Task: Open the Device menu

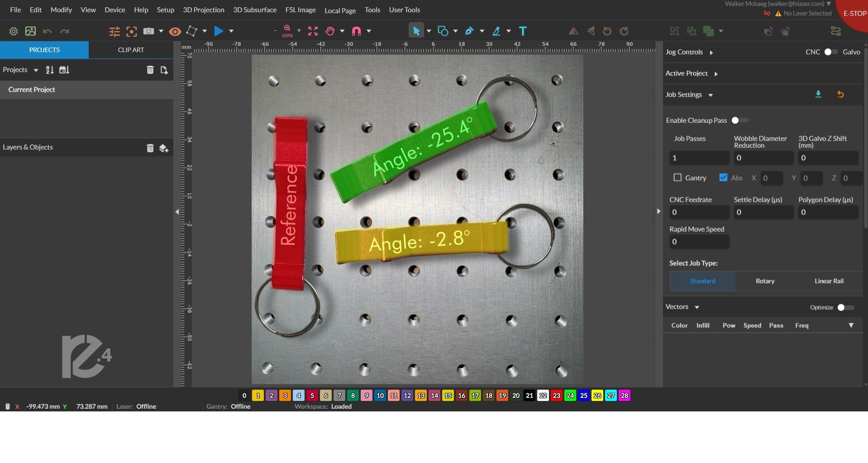Action: point(114,10)
